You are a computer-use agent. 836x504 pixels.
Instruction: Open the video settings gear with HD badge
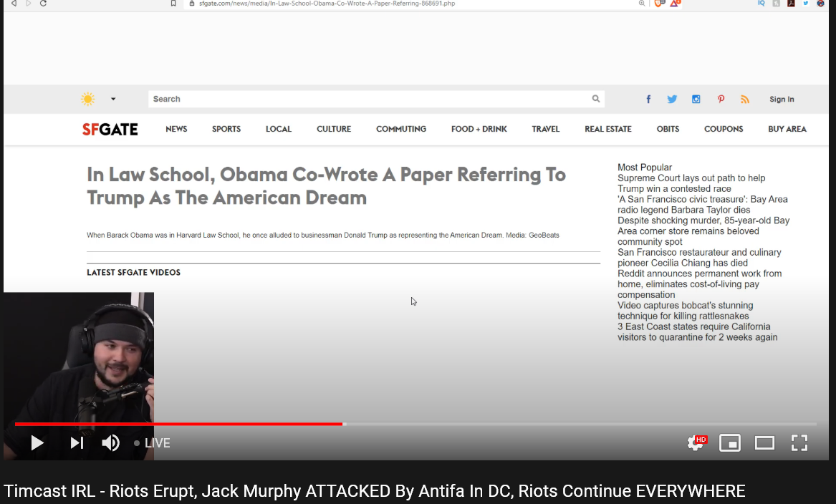[x=696, y=442]
